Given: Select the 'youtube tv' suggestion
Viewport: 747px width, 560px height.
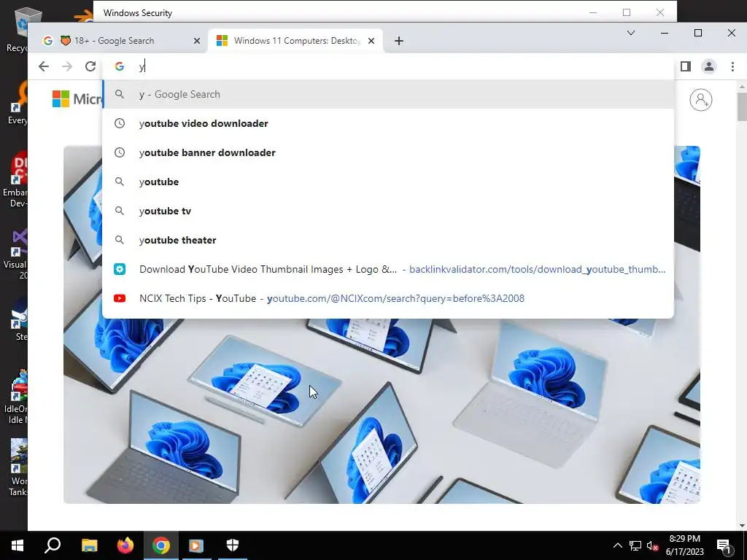Looking at the screenshot, I should point(388,211).
